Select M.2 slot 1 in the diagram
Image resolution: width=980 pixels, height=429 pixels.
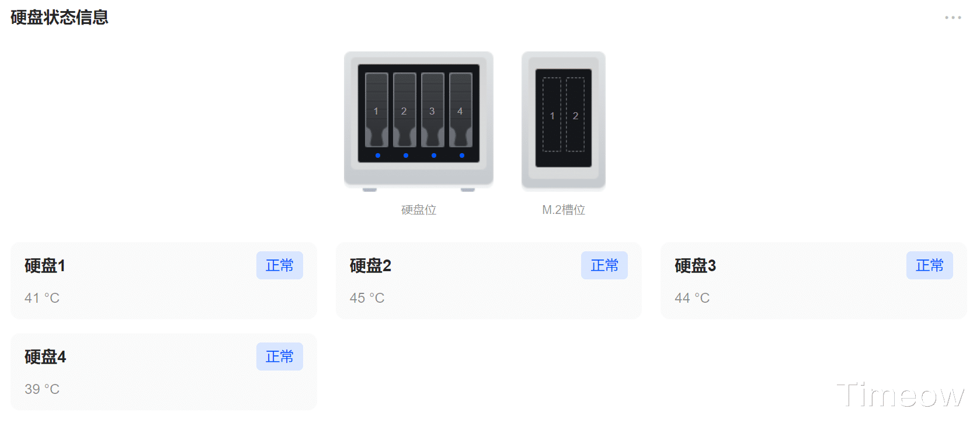point(552,115)
